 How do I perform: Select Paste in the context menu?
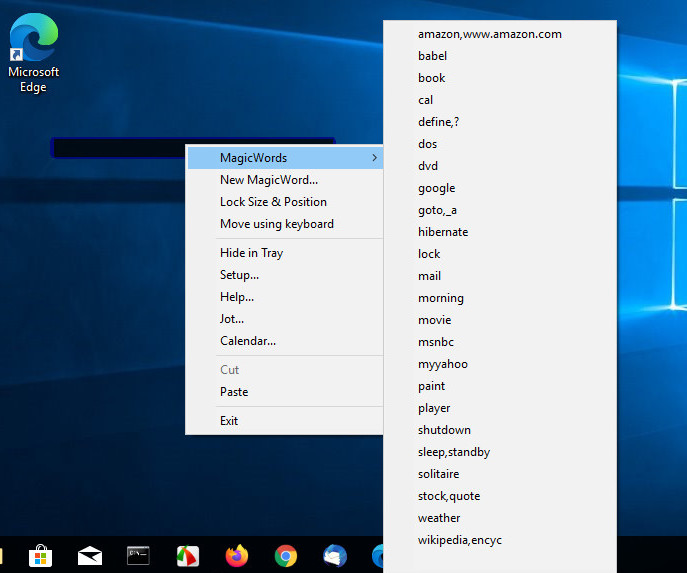(x=285, y=392)
